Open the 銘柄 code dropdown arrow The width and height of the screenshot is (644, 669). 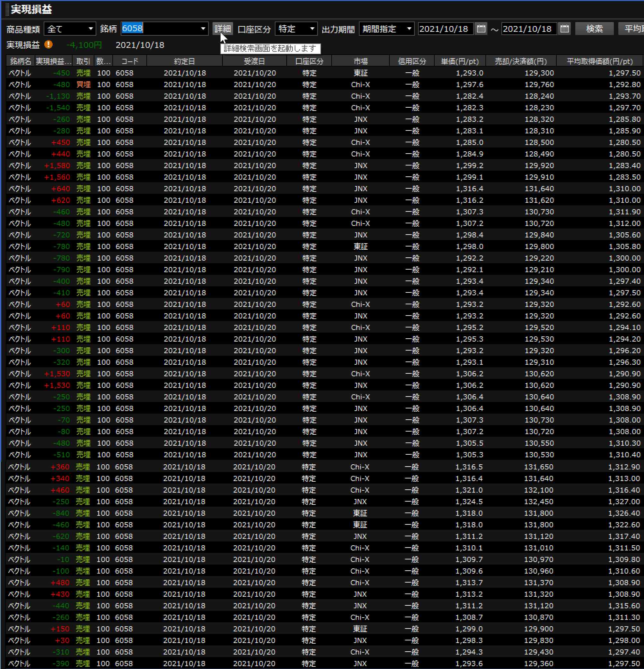[x=203, y=29]
